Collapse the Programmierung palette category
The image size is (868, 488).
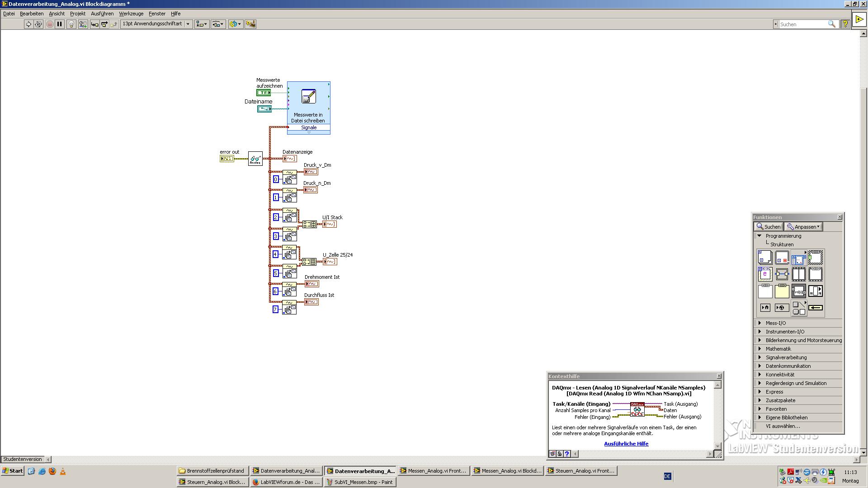(x=760, y=236)
